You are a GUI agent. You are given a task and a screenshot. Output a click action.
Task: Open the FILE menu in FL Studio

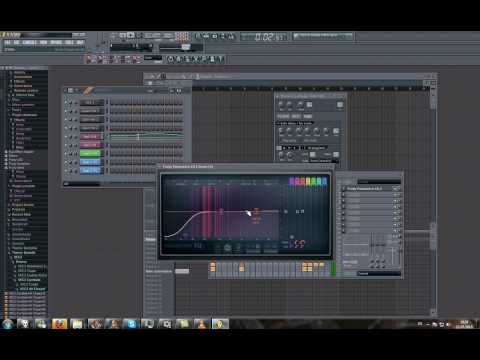pyautogui.click(x=7, y=43)
